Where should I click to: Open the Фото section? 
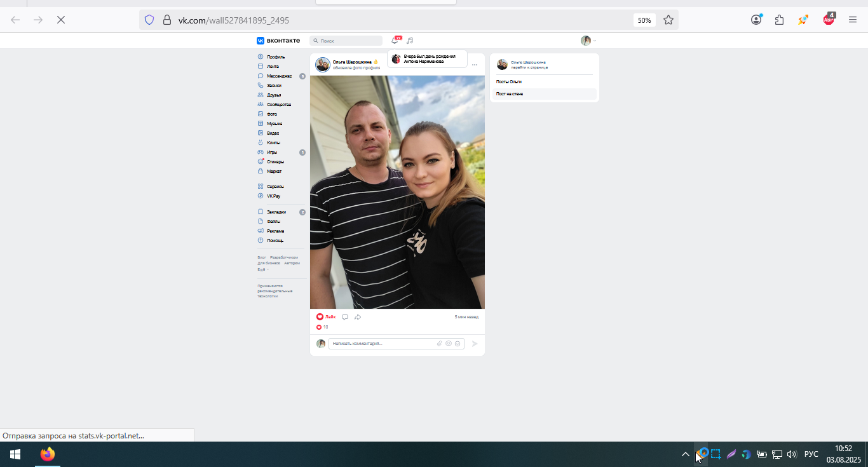(272, 114)
